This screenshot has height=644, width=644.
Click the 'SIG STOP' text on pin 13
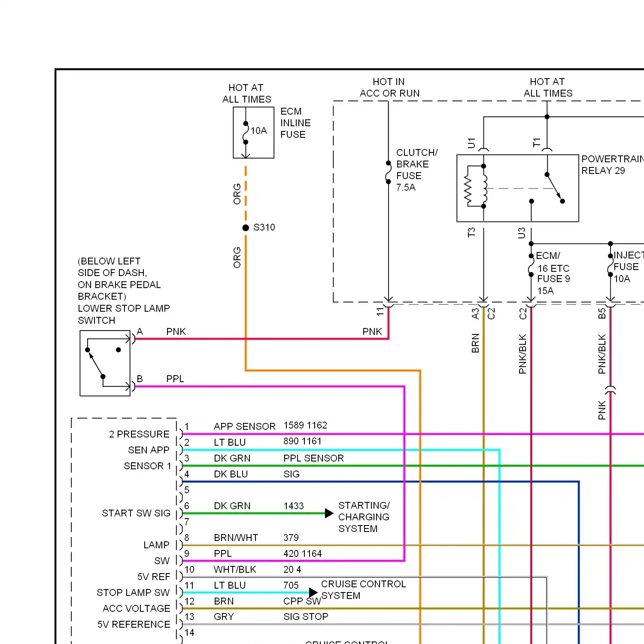(x=306, y=617)
